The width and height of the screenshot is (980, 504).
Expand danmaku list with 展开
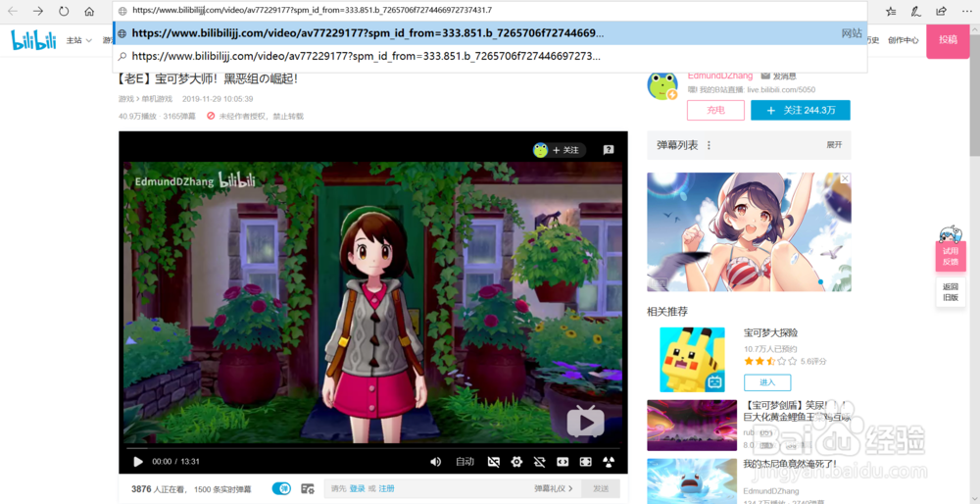[834, 145]
